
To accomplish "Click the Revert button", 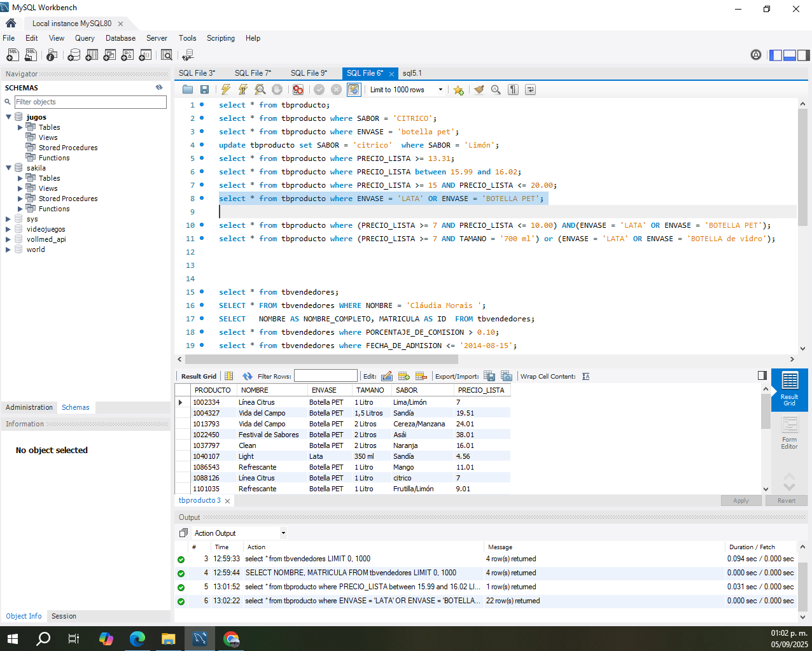I will 787,501.
